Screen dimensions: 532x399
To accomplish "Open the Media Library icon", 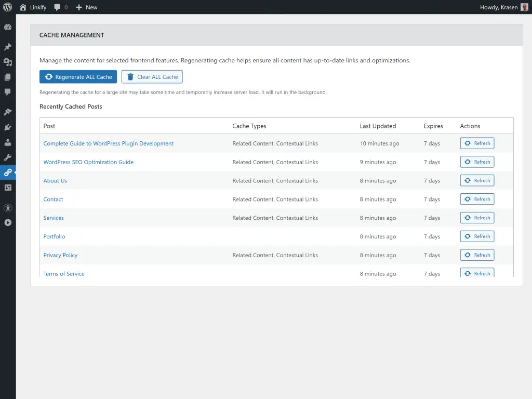I will 8,62.
